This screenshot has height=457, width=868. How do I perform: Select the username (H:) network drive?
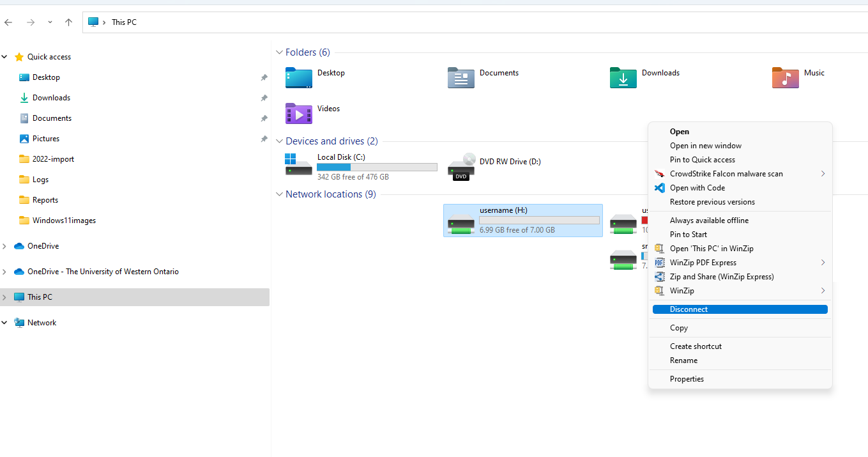pos(523,221)
